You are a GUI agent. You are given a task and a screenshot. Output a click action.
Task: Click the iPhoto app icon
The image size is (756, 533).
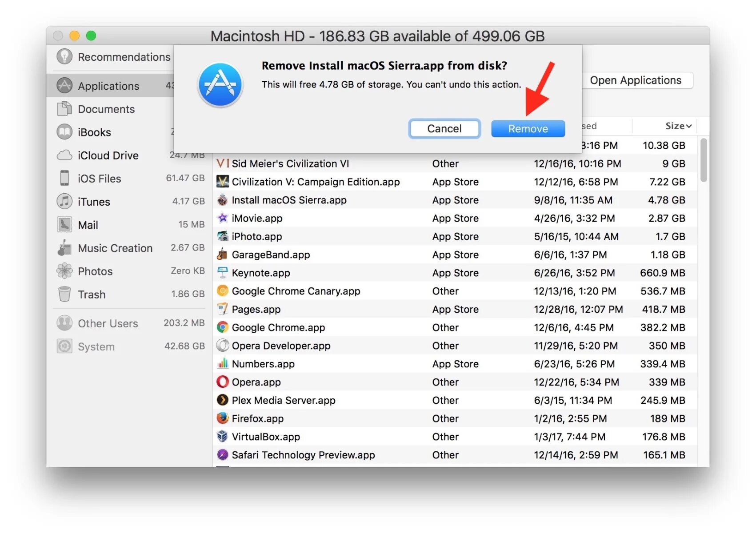click(x=223, y=236)
